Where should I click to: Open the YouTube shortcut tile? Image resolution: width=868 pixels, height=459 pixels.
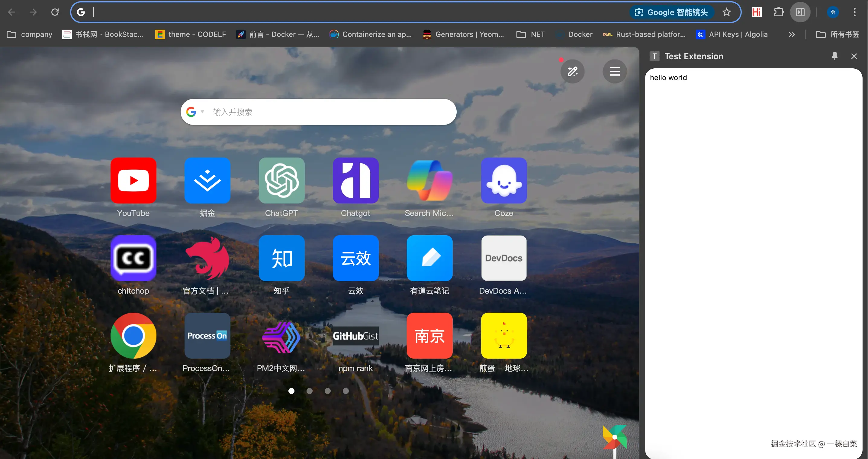point(133,181)
